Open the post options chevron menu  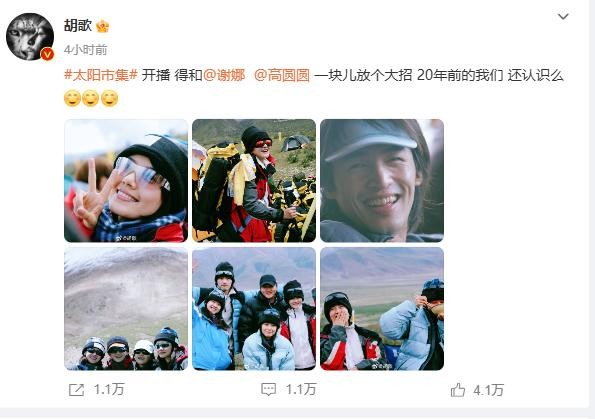click(x=563, y=16)
